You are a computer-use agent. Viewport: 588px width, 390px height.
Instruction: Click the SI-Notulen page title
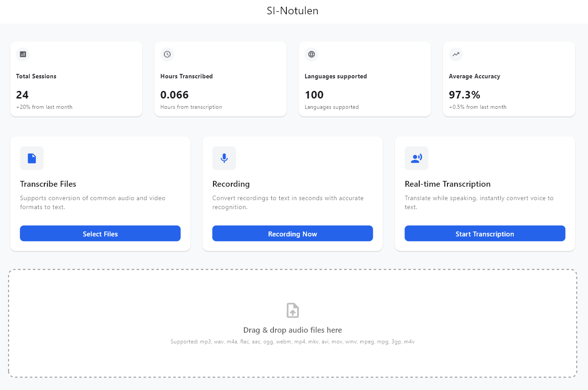tap(292, 11)
